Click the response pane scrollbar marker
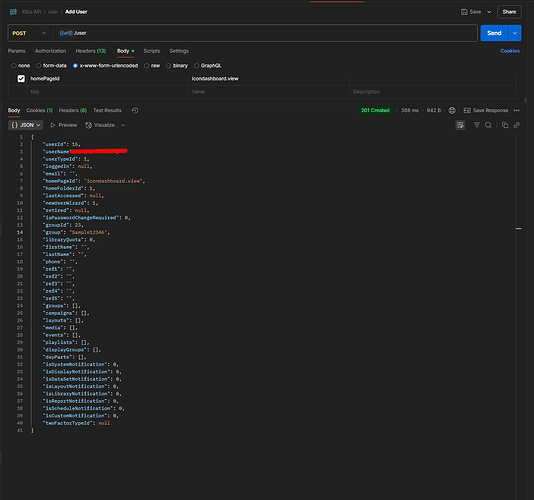 pos(519,228)
